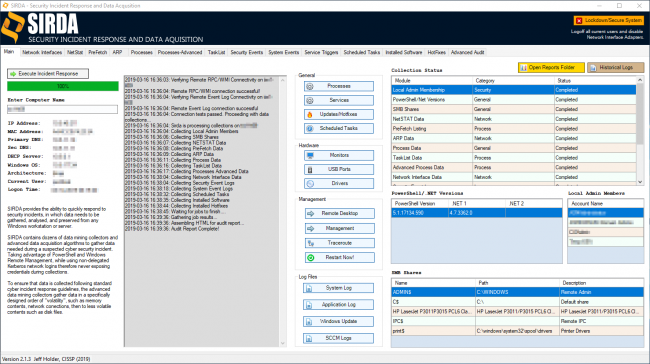Image resolution: width=650 pixels, height=364 pixels.
Task: Click the Windows Update log icon
Action: tap(309, 322)
